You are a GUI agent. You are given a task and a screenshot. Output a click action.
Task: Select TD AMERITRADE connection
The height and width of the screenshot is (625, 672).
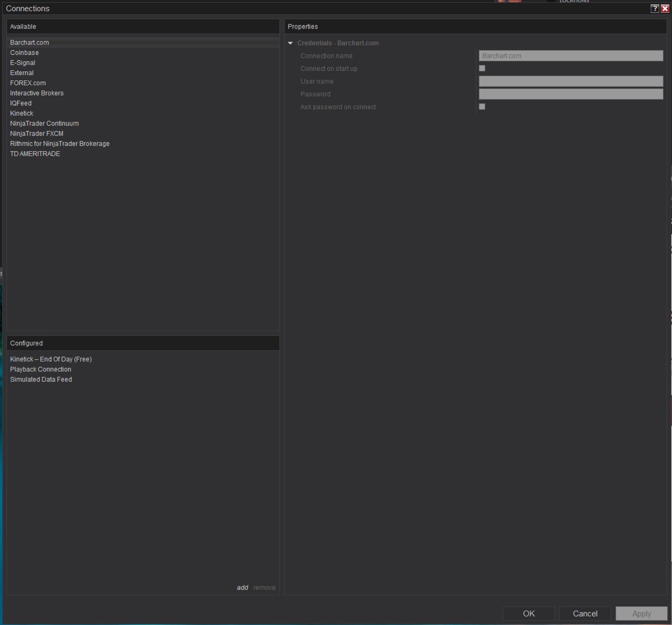[x=143, y=153]
